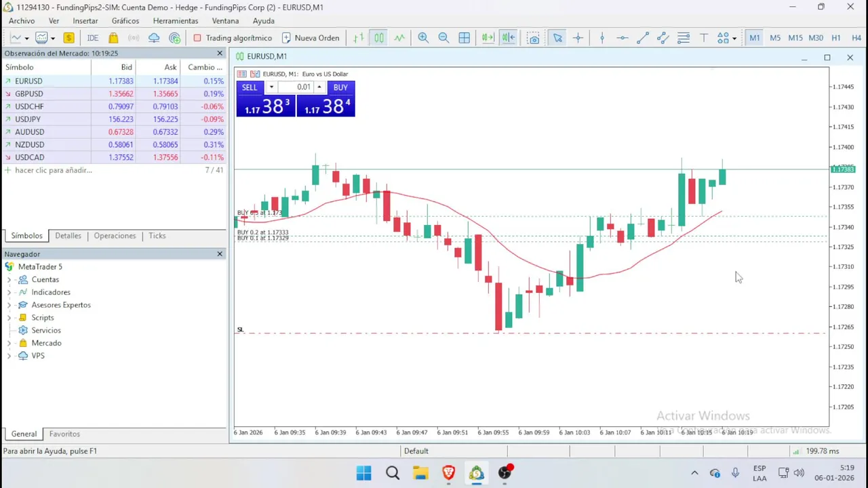Decrease lot volume with down arrow
Image resolution: width=868 pixels, height=488 pixels.
coord(271,87)
